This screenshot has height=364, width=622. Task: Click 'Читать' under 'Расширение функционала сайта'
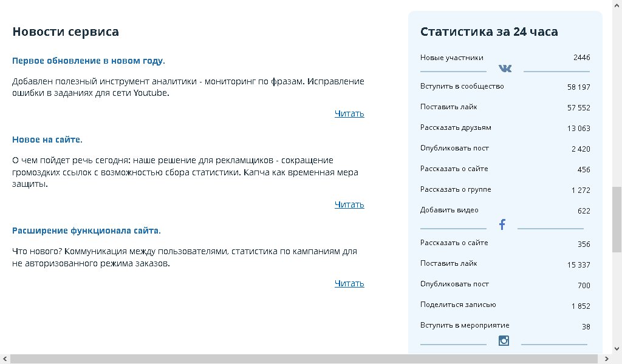[349, 283]
